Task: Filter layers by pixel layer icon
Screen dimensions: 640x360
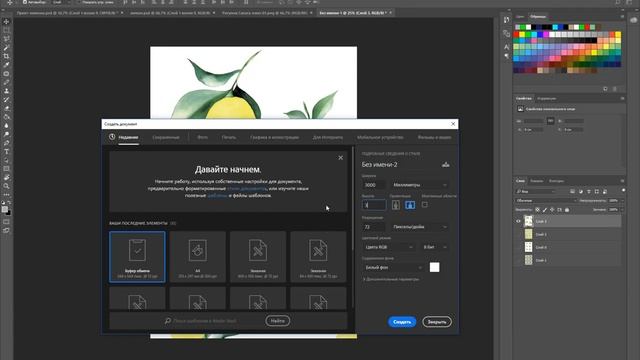Action: pyautogui.click(x=572, y=191)
